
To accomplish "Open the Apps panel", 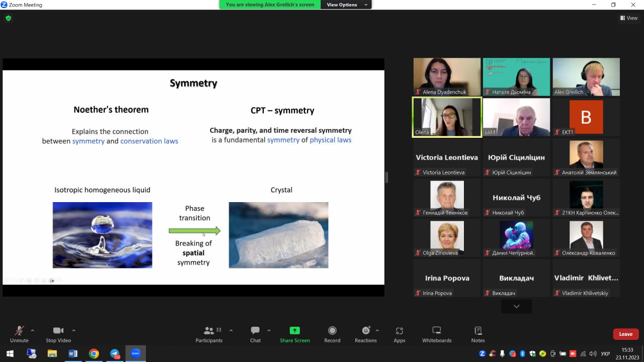I will [x=399, y=334].
